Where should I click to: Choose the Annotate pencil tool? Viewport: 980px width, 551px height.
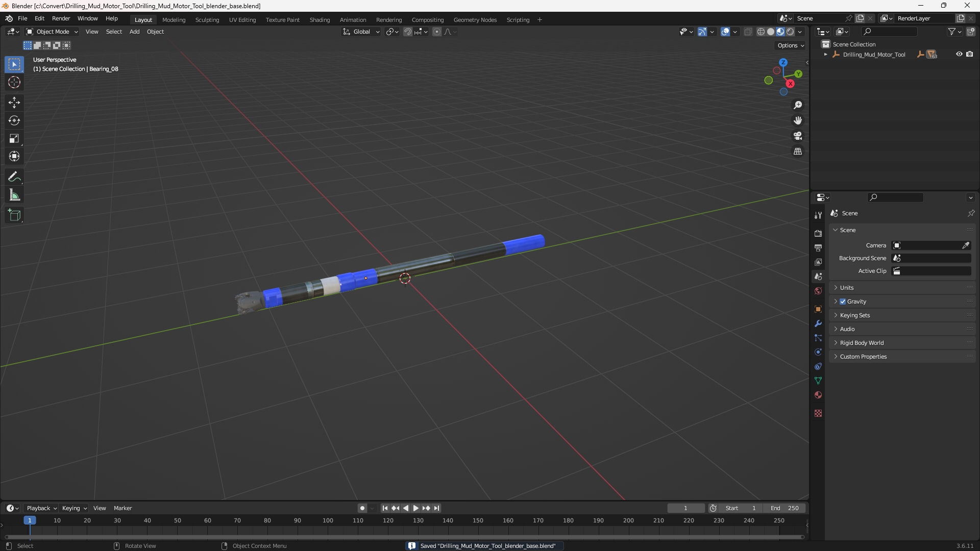point(14,177)
